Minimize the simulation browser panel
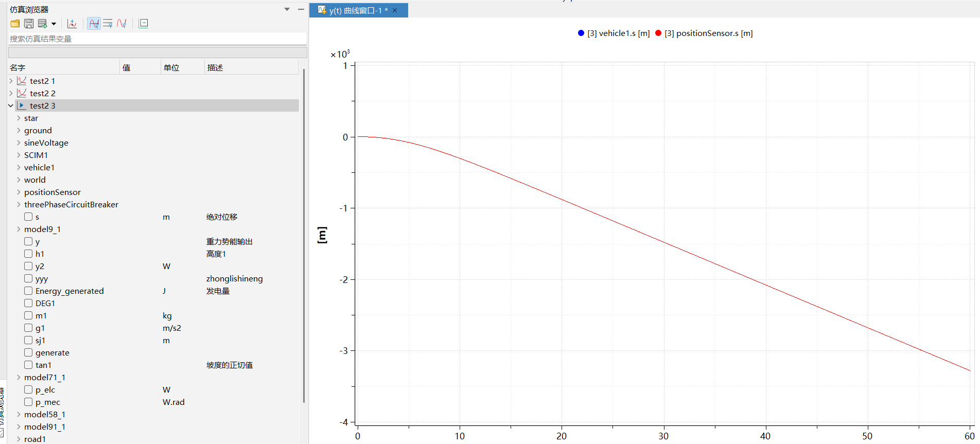The width and height of the screenshot is (980, 444). tap(301, 9)
